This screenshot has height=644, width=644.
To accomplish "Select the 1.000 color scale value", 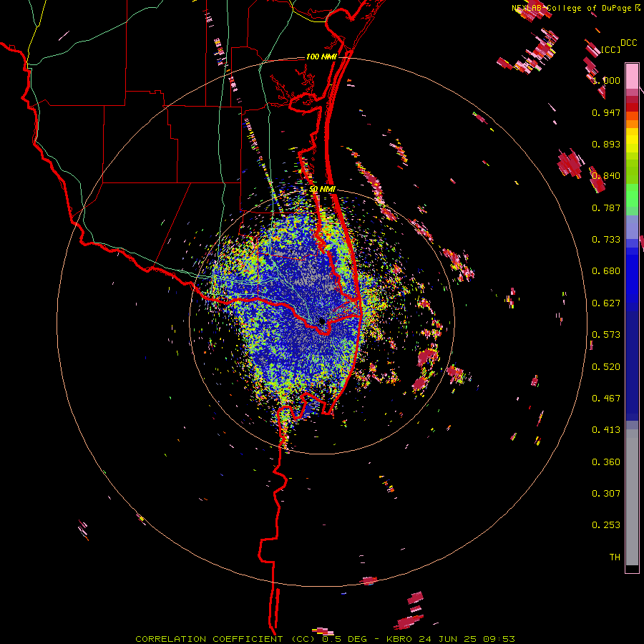I will [606, 80].
